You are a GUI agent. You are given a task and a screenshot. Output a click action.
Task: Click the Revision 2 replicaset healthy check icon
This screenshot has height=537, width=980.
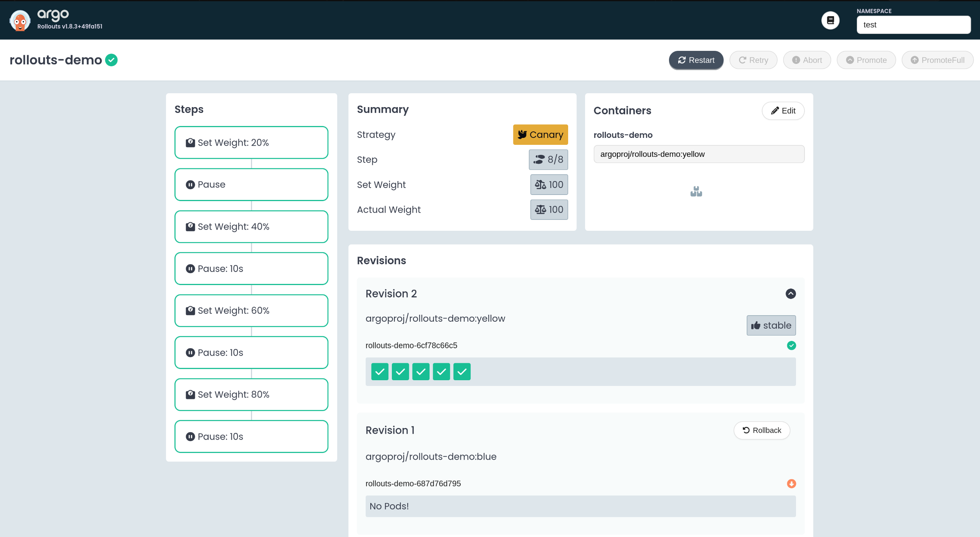[791, 346]
